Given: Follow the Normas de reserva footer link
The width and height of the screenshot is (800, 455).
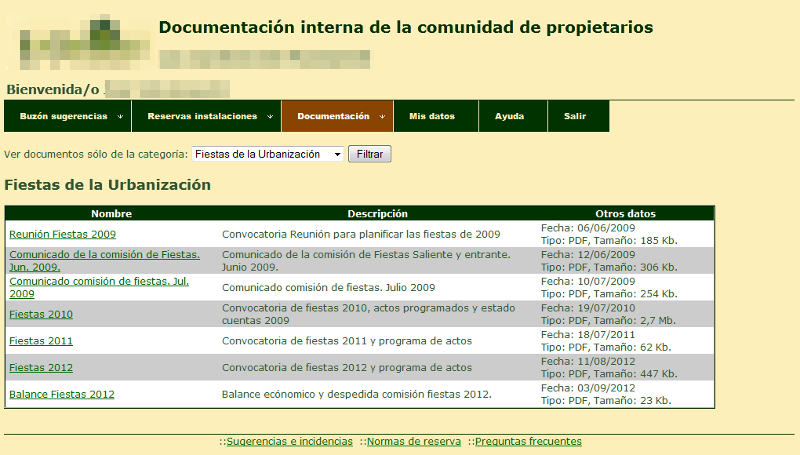Looking at the screenshot, I should 413,441.
